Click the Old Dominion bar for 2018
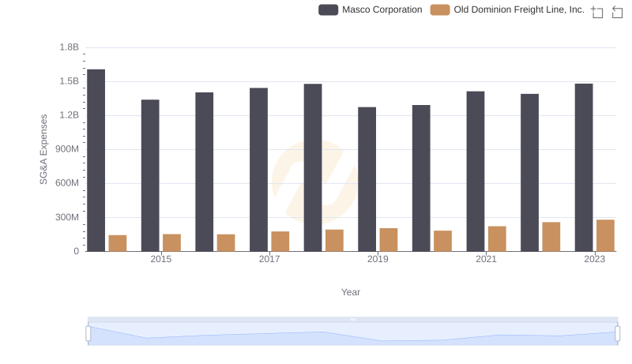Screen dimensions: 632x364 point(334,240)
